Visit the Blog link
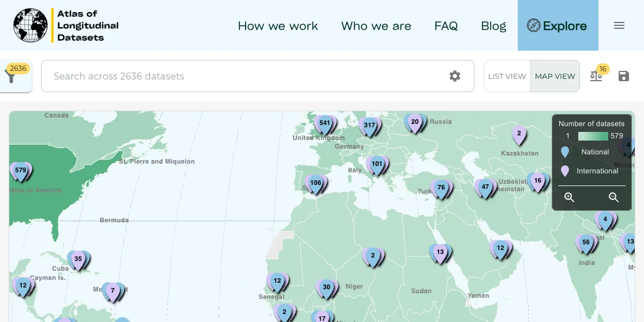644x322 pixels. [x=493, y=26]
